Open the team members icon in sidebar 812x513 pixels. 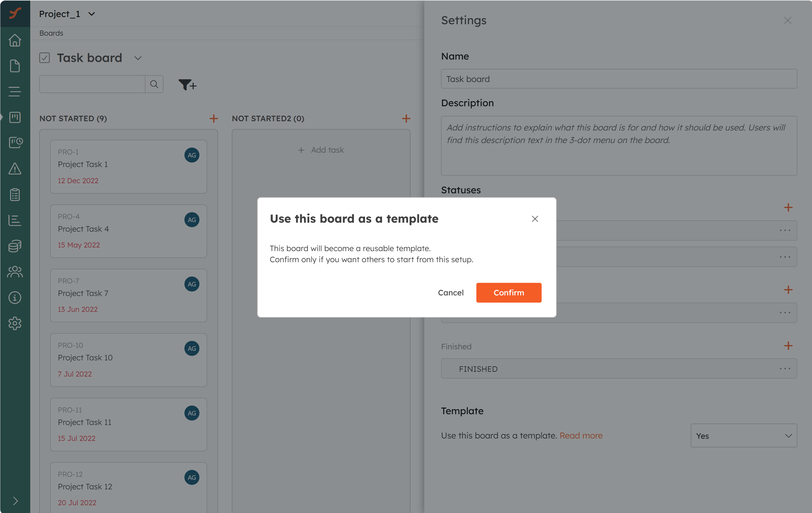pos(15,272)
